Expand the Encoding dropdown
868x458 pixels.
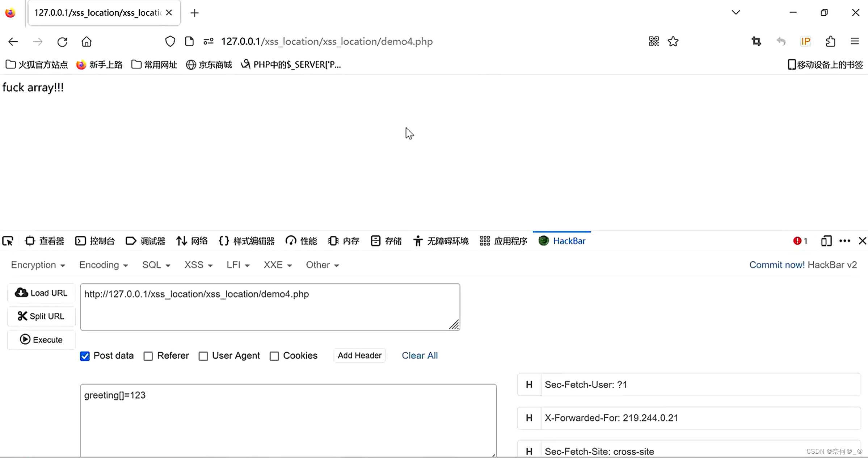tap(104, 265)
